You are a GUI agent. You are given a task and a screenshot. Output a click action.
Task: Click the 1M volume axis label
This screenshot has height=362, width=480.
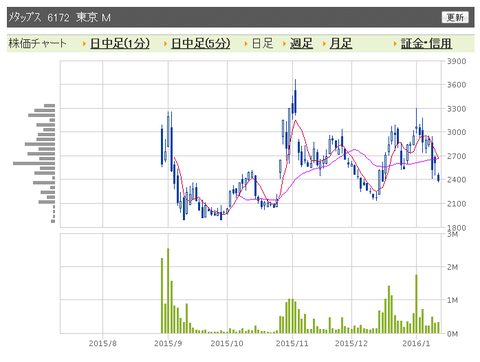tap(452, 300)
